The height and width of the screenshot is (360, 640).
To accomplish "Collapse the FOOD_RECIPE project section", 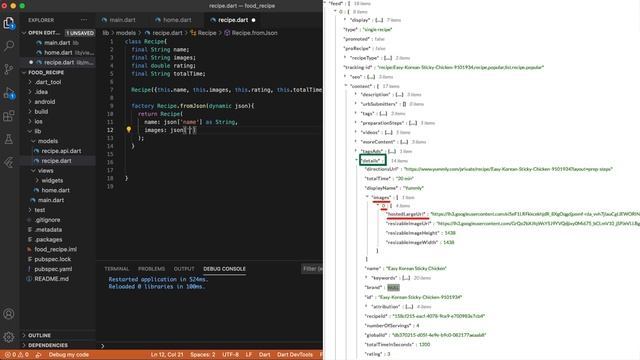I will click(24, 72).
